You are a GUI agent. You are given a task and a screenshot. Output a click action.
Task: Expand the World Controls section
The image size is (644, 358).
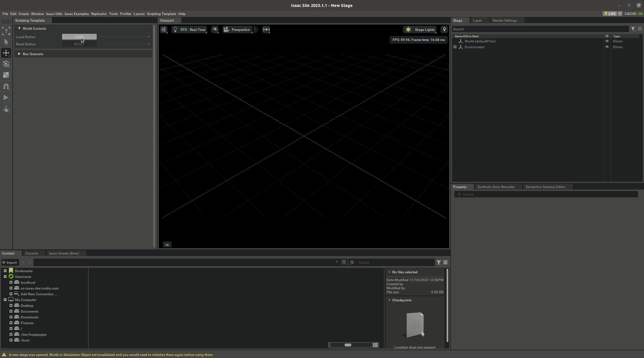coord(19,28)
